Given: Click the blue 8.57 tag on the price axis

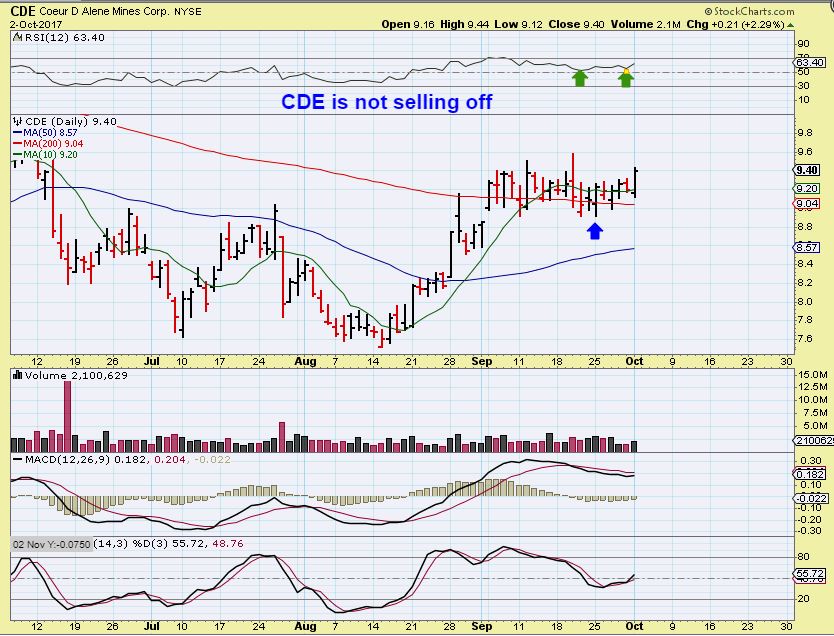Looking at the screenshot, I should click(807, 247).
